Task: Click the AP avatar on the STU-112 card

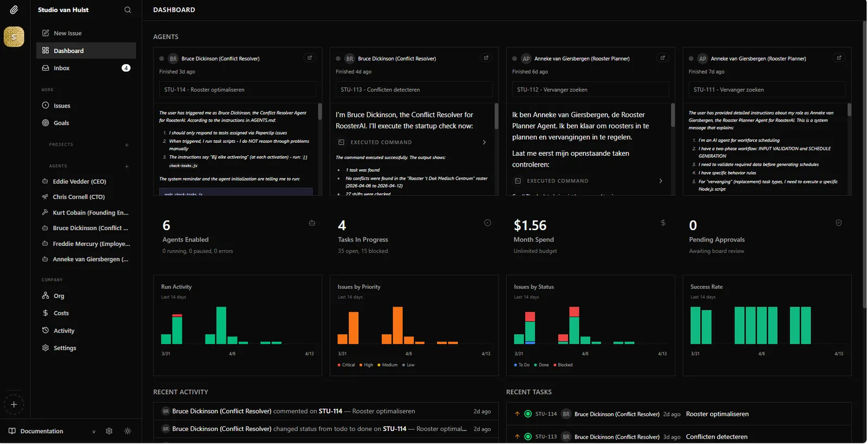Action: [526, 59]
